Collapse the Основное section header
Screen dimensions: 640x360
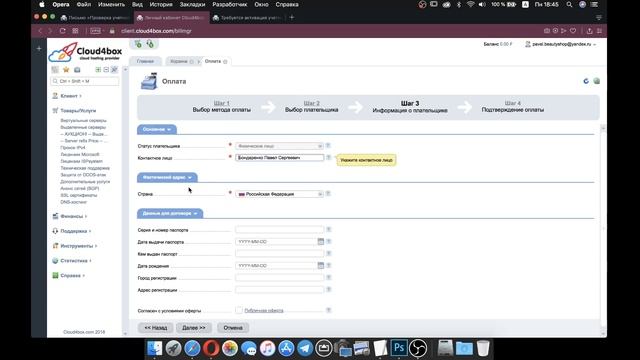point(157,129)
